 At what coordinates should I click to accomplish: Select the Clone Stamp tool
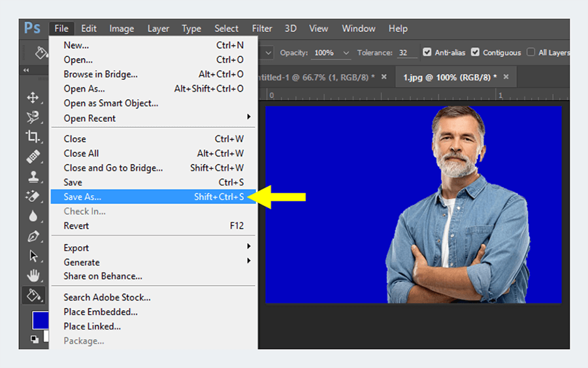[x=33, y=176]
